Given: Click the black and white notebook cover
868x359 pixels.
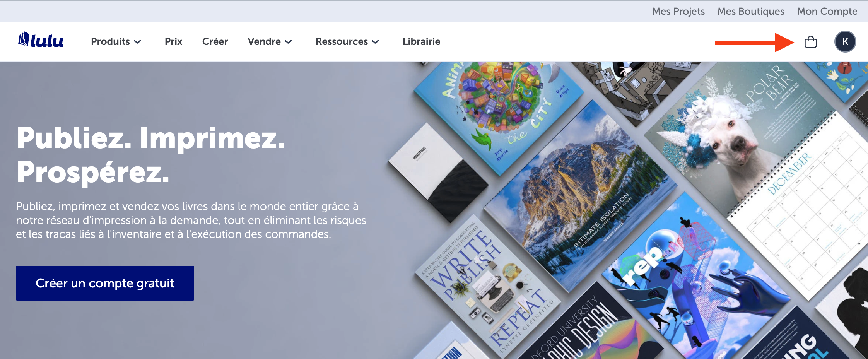Looking at the screenshot, I should [437, 172].
